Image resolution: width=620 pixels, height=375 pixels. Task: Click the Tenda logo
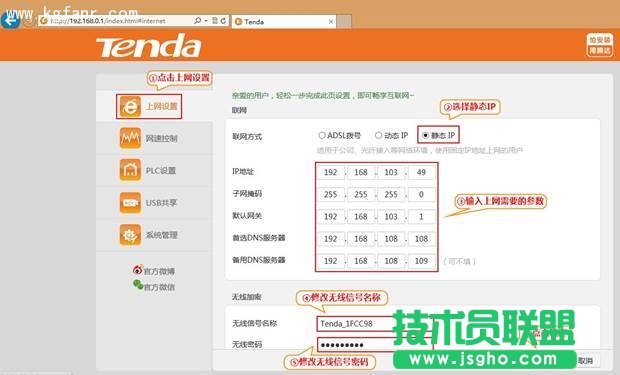click(x=149, y=45)
